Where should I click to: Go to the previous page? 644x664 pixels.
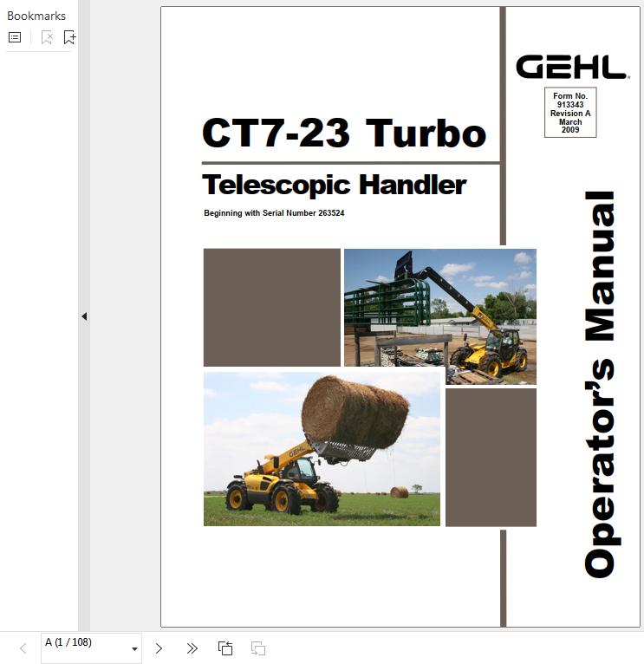tap(23, 648)
